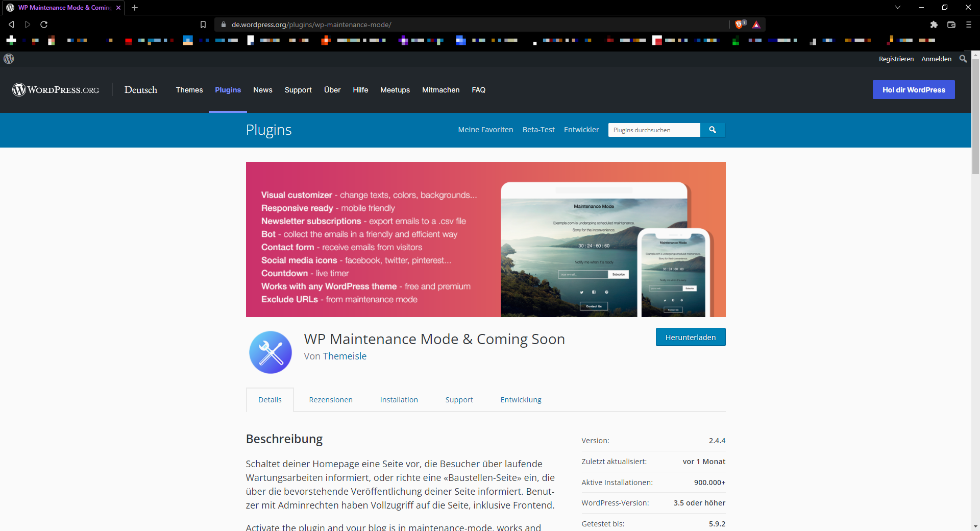Click the scrollbar down arrow
The width and height of the screenshot is (980, 531).
975,526
